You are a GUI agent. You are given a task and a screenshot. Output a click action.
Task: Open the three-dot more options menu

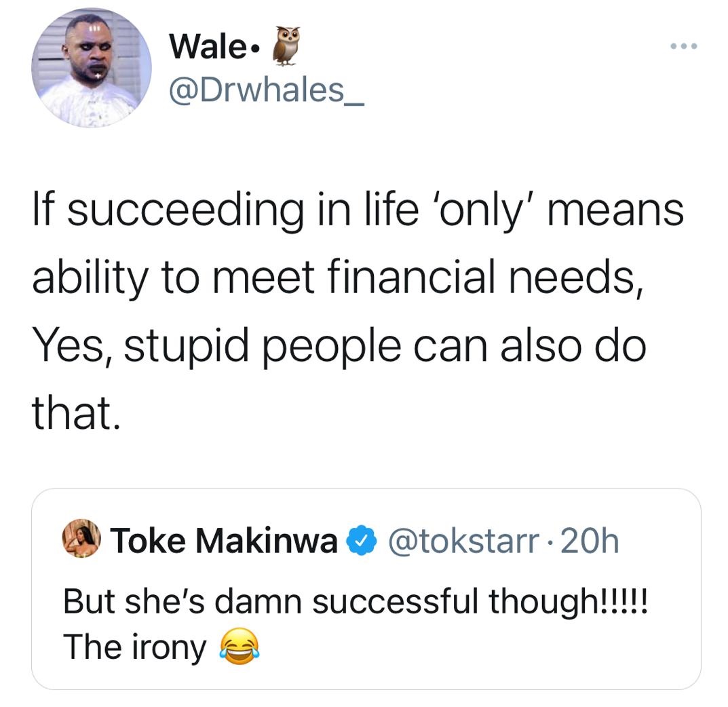point(684,46)
